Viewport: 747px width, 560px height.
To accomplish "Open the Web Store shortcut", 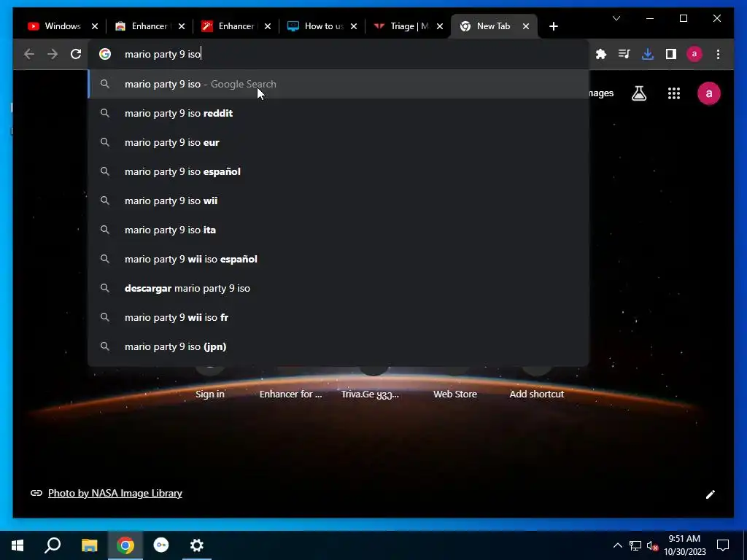I will coord(455,394).
